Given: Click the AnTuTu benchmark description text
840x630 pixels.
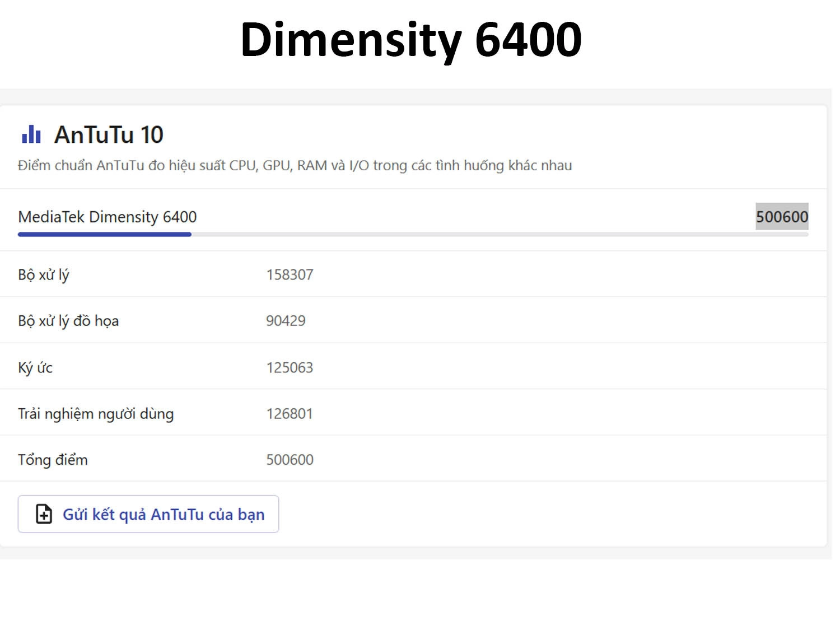Looking at the screenshot, I should 295,166.
